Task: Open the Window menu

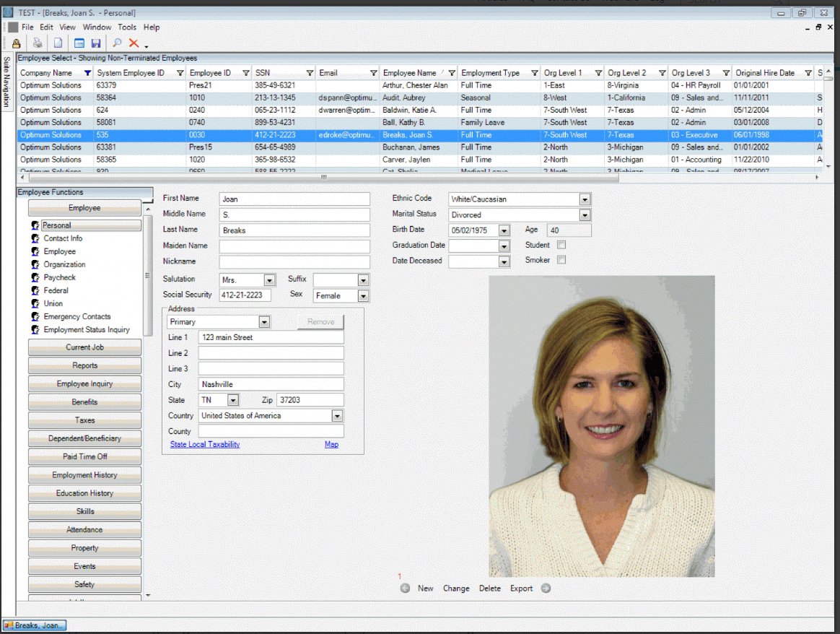Action: [x=97, y=27]
